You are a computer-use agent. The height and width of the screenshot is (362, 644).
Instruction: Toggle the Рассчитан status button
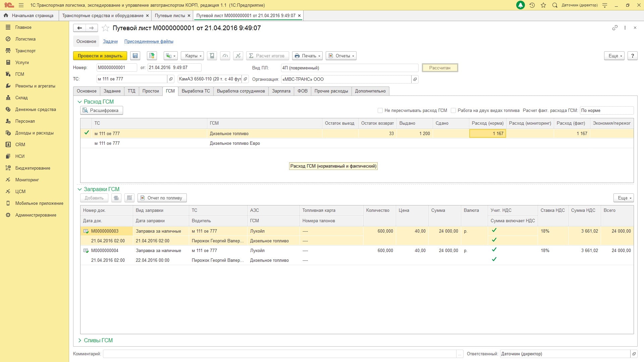pos(440,68)
